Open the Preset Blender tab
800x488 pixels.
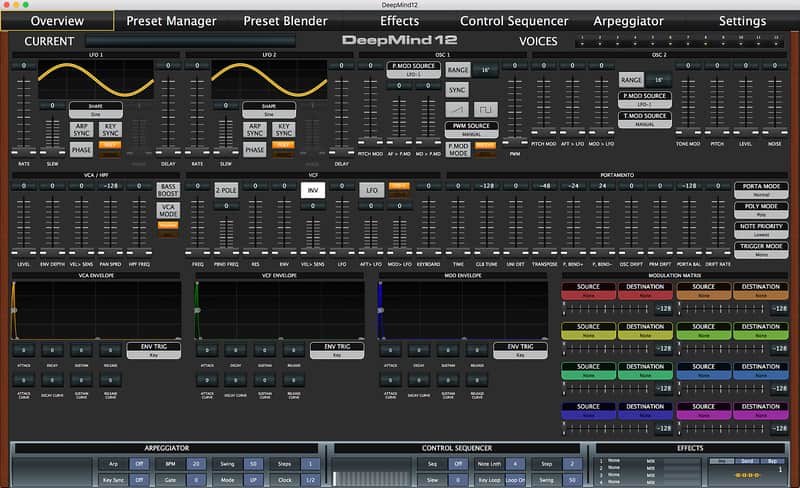(285, 21)
